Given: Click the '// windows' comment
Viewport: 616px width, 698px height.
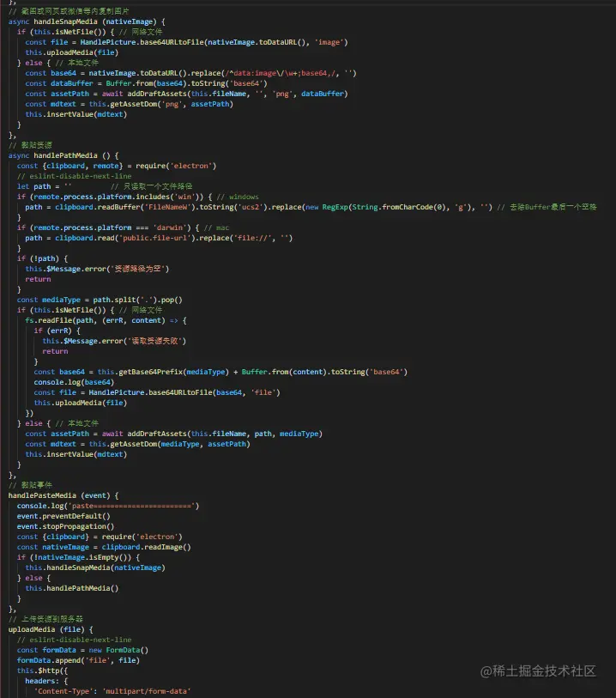Looking at the screenshot, I should tap(238, 197).
